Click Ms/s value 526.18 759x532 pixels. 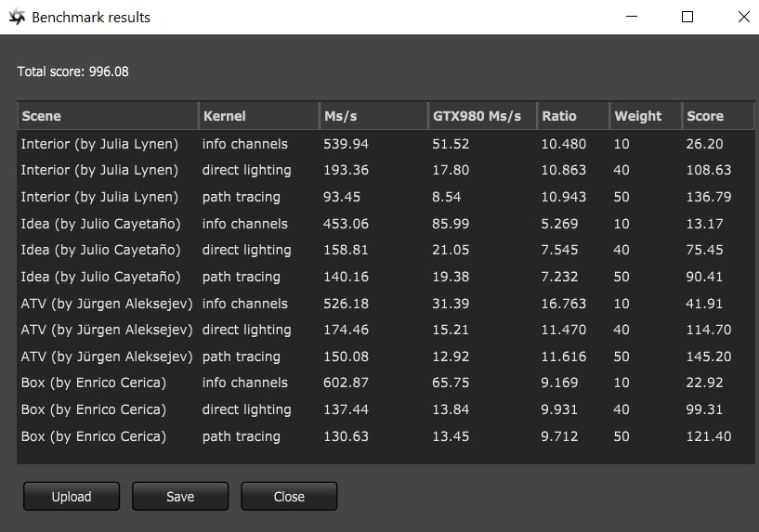pyautogui.click(x=346, y=304)
